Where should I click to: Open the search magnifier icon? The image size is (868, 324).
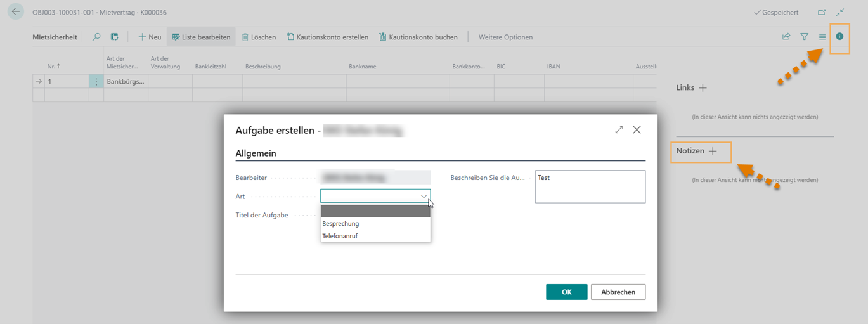(x=96, y=37)
